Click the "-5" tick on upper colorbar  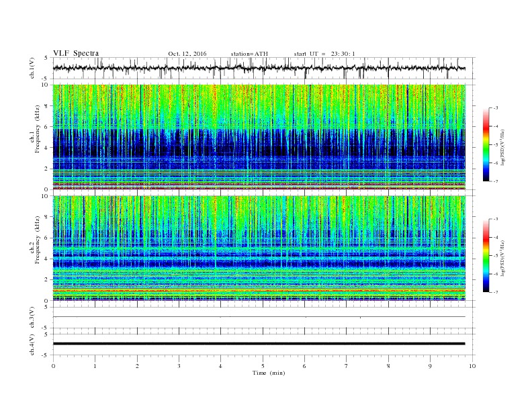pyautogui.click(x=495, y=145)
